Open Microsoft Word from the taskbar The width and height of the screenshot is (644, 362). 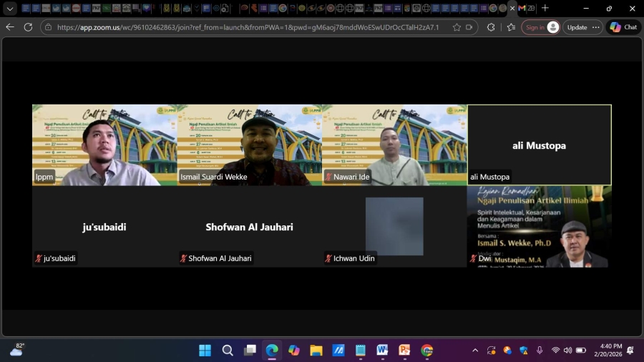click(382, 351)
